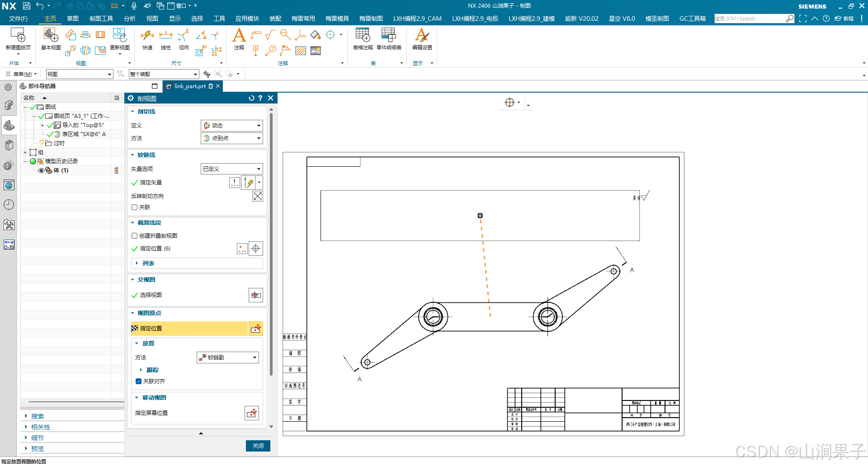Open the 整个装配 selection scope dropdown

pos(164,74)
